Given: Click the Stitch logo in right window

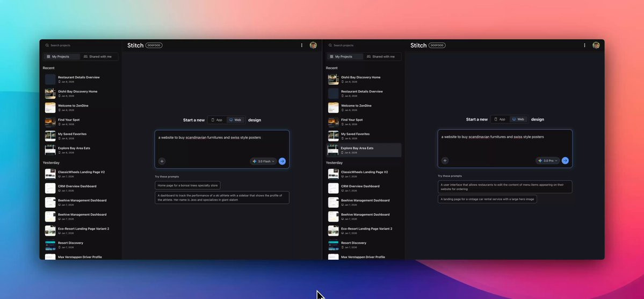Looking at the screenshot, I should (418, 45).
